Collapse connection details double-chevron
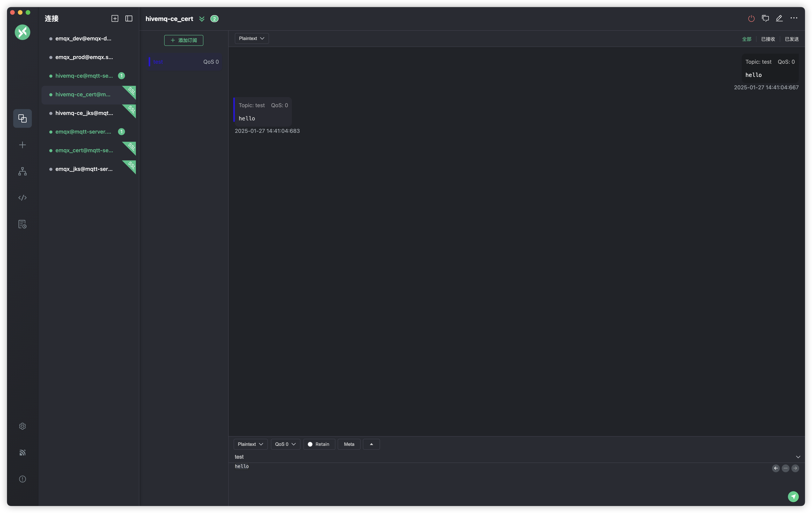This screenshot has width=812, height=513. pos(202,19)
